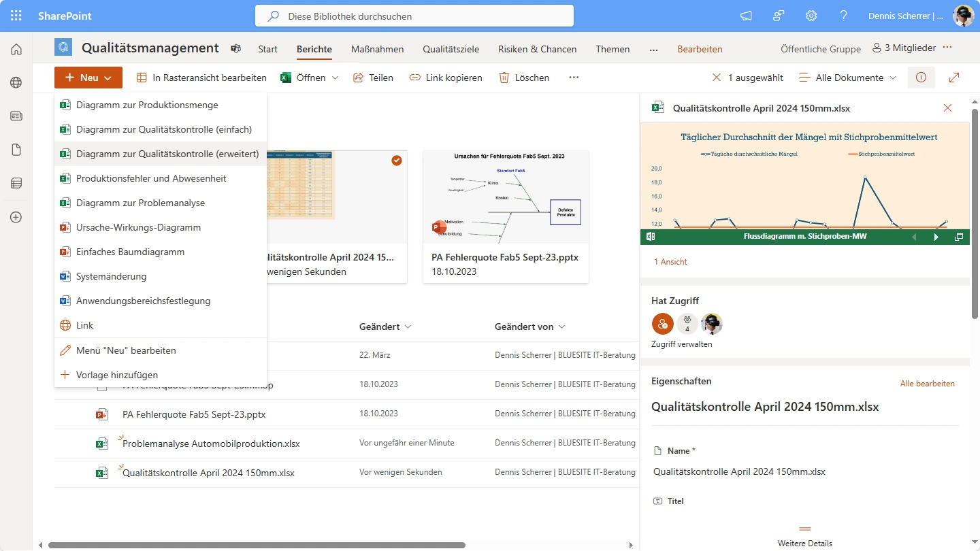
Task: Click the Teilen toolbar button
Action: tap(373, 78)
